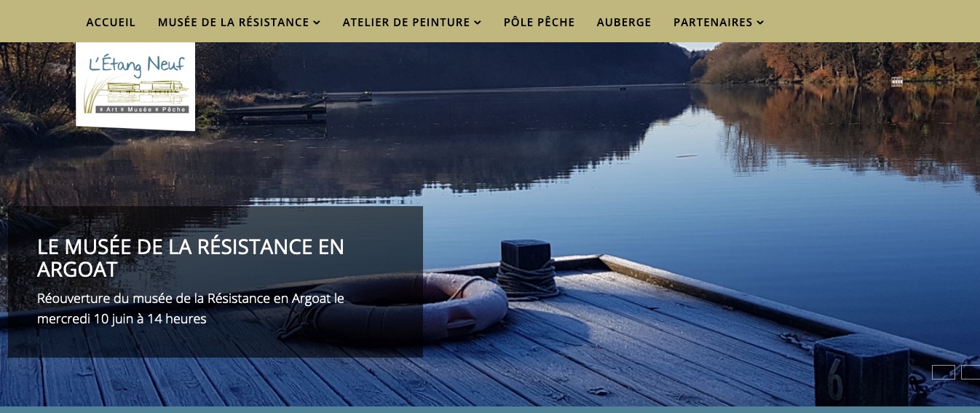Select the first slideshow indicator box
980x413 pixels.
tap(943, 372)
